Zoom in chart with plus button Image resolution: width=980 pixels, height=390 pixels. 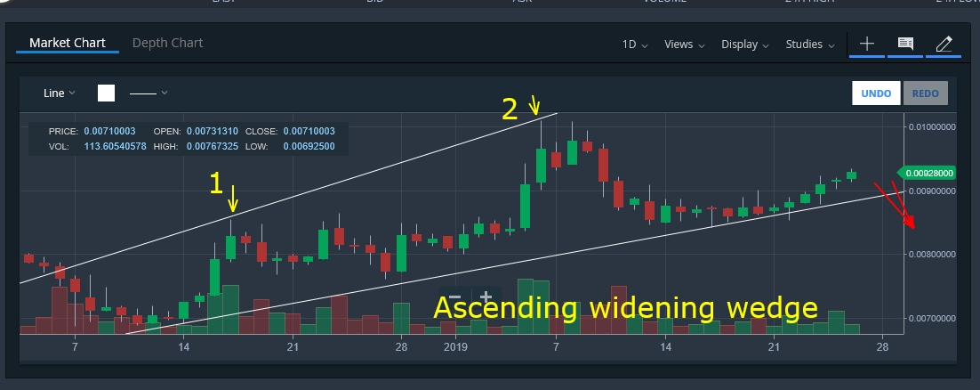pos(486,297)
